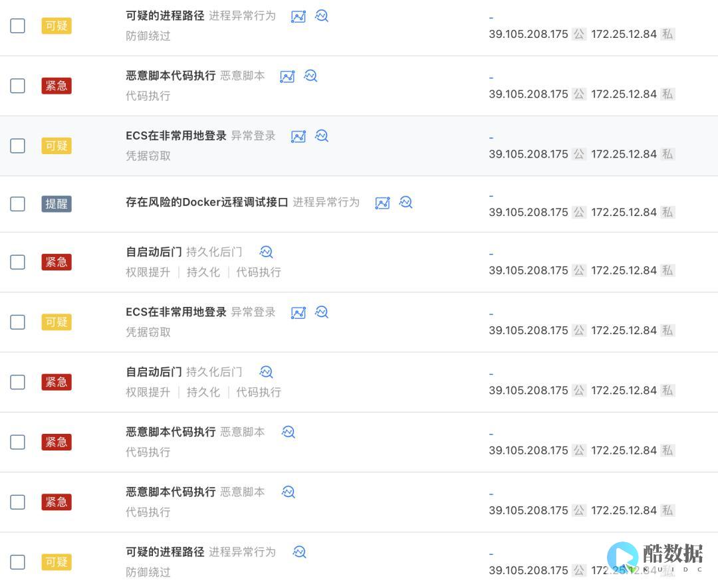Click 恶意脚本 type in first 恶意脚本代码执行 row
The height and width of the screenshot is (588, 718).
[242, 76]
